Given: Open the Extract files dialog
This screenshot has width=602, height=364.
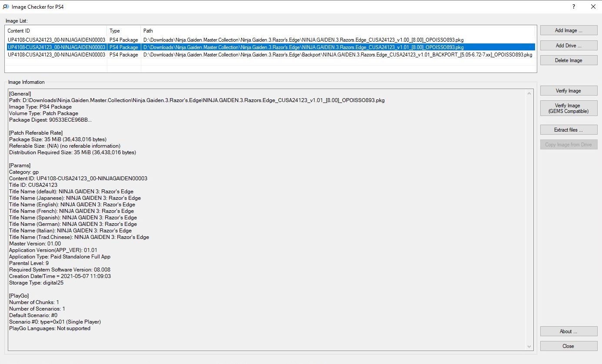Looking at the screenshot, I should [x=569, y=130].
